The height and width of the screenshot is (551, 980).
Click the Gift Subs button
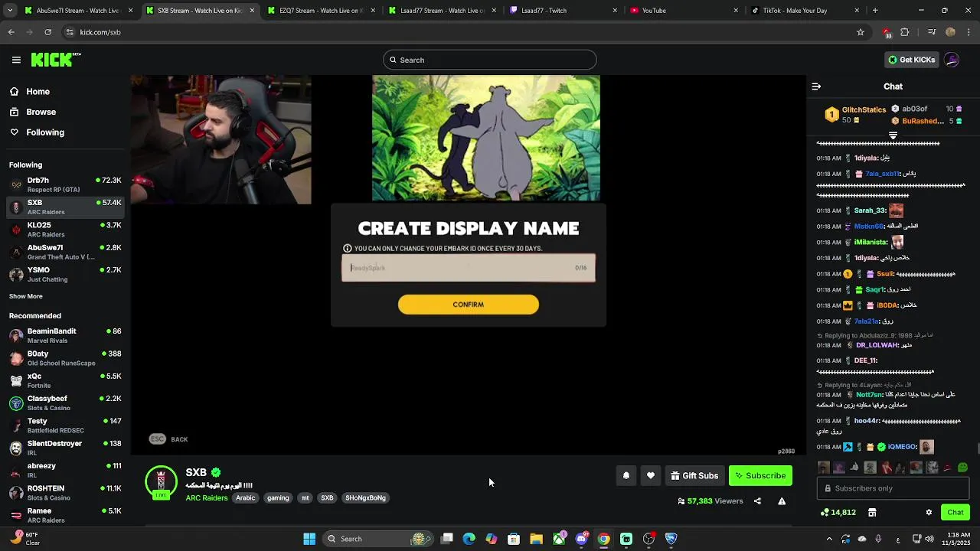tap(694, 476)
